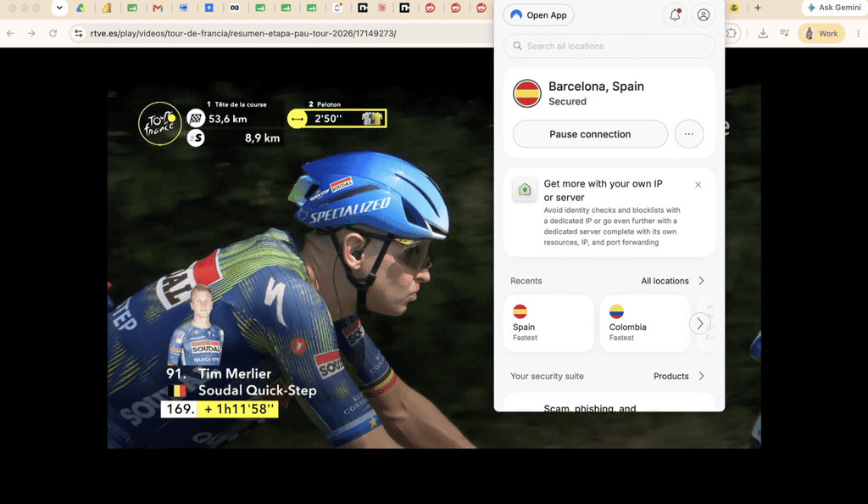This screenshot has width=868, height=504.
Task: Open Chrome three-dots menu
Action: (x=858, y=33)
